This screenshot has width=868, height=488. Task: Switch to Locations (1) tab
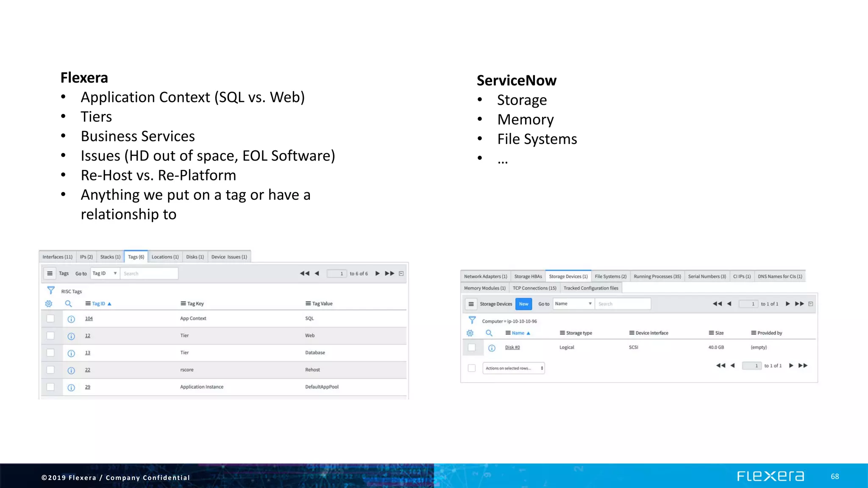165,257
